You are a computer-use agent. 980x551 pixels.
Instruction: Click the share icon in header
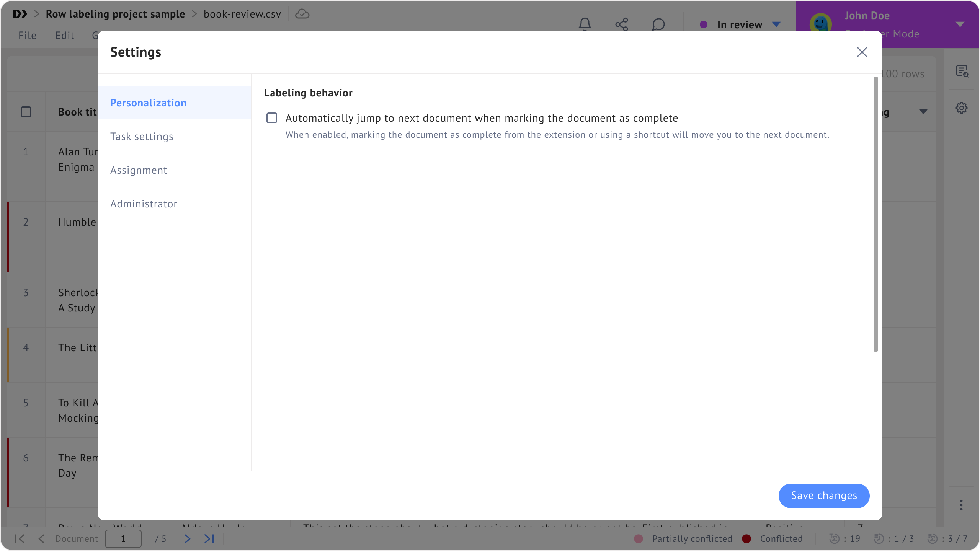621,24
